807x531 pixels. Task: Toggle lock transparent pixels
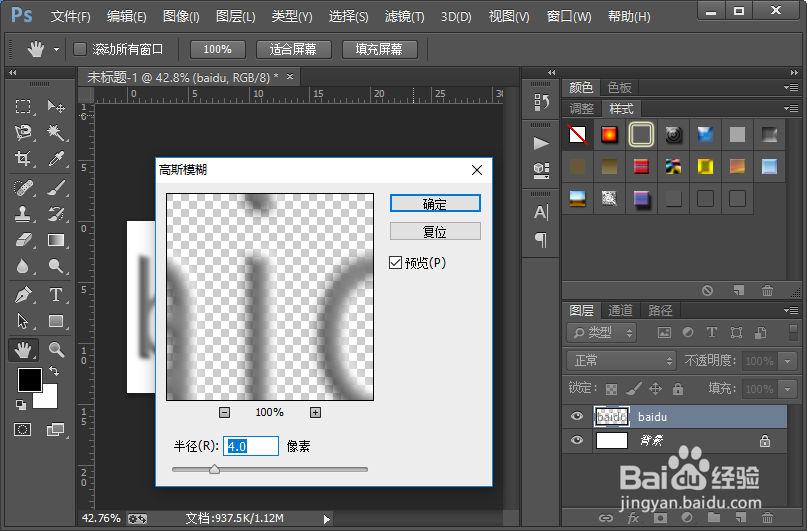pos(611,389)
